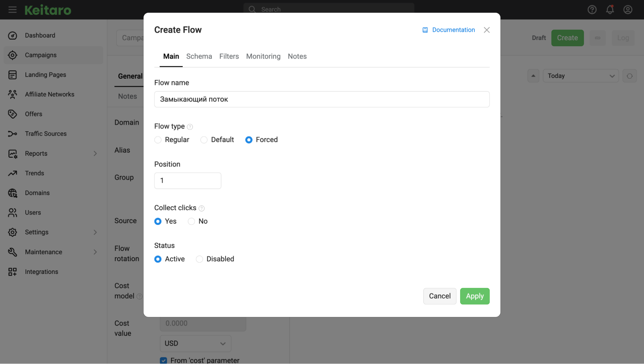This screenshot has height=364, width=644.
Task: Click the Trends arrow icon
Action: [13, 173]
